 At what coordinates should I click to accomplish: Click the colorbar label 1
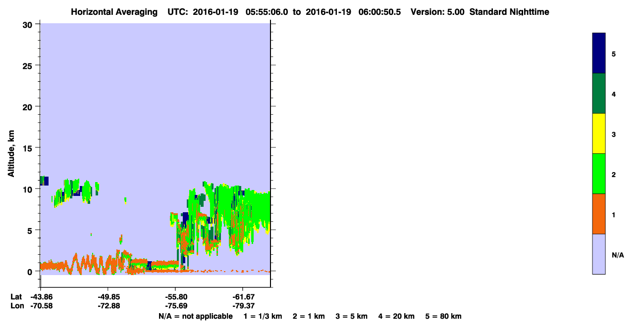(x=614, y=215)
